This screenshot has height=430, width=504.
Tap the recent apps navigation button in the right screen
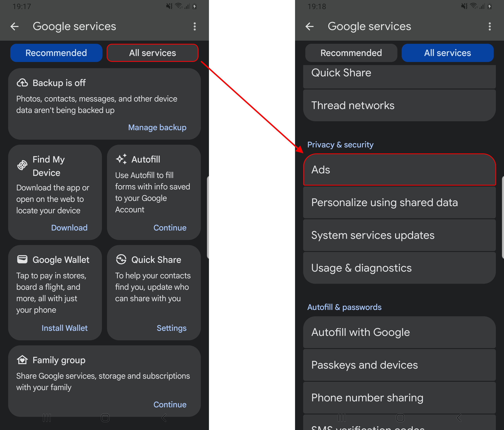coord(342,418)
